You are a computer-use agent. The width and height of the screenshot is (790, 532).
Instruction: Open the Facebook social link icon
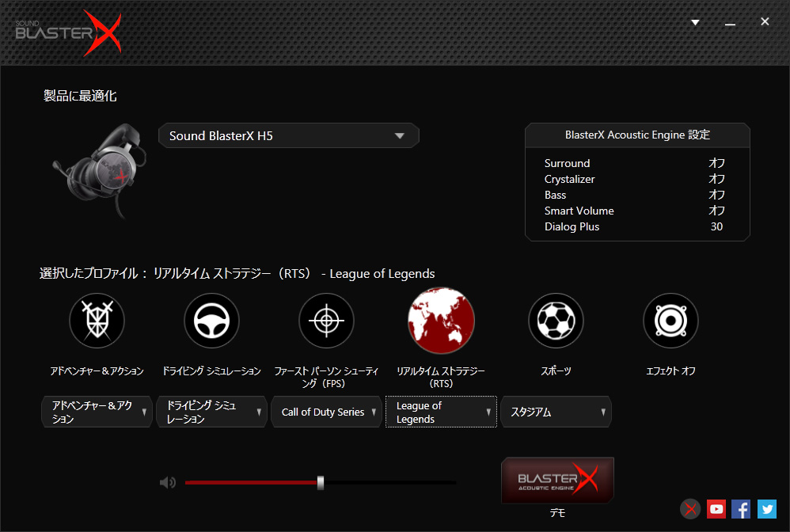point(741,509)
